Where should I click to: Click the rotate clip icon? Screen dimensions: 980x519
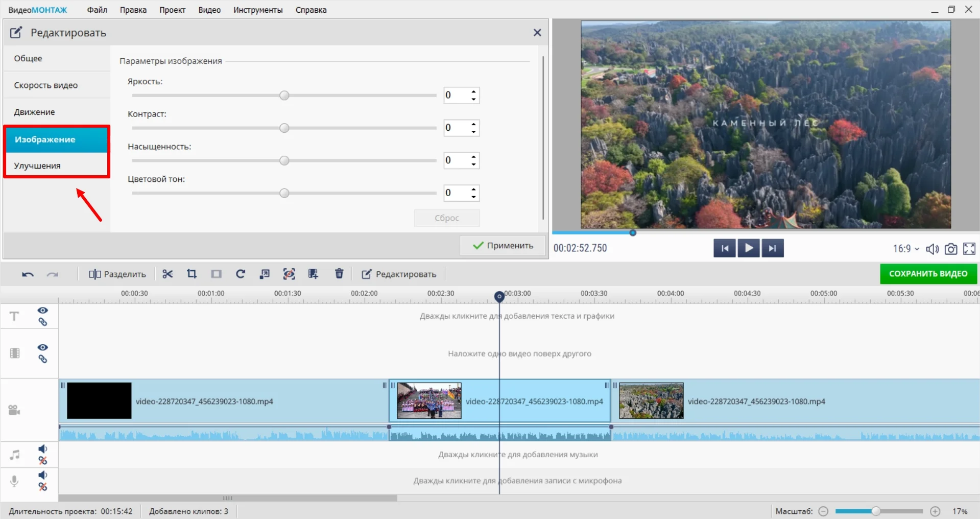pyautogui.click(x=241, y=274)
